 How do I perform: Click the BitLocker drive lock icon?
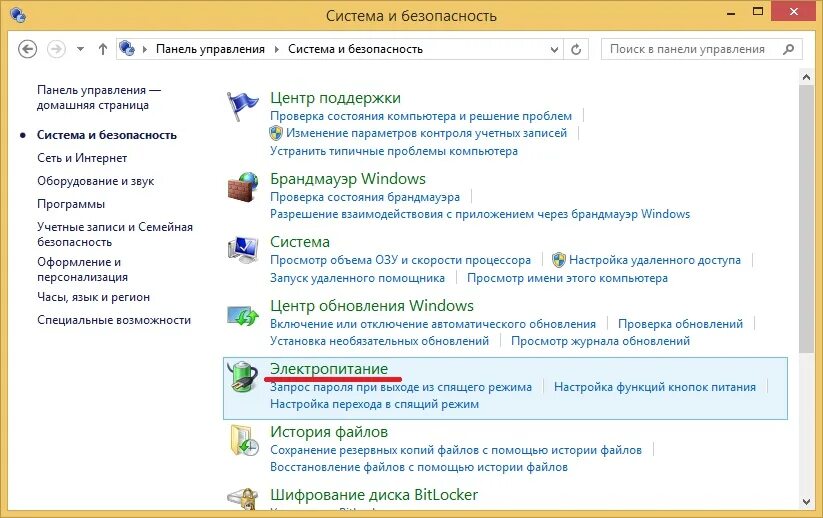pos(242,499)
